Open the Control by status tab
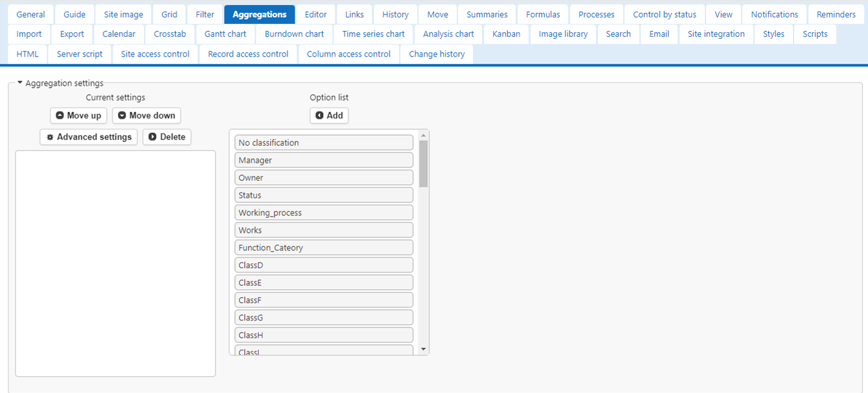Screen dimensions: 868x393 (665, 14)
